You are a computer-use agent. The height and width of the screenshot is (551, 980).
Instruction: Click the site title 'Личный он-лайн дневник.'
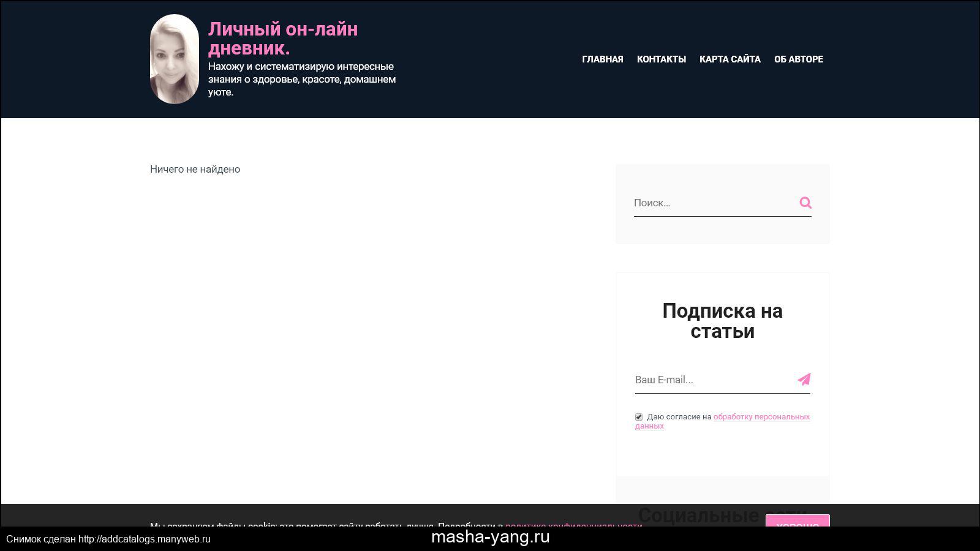[x=283, y=38]
